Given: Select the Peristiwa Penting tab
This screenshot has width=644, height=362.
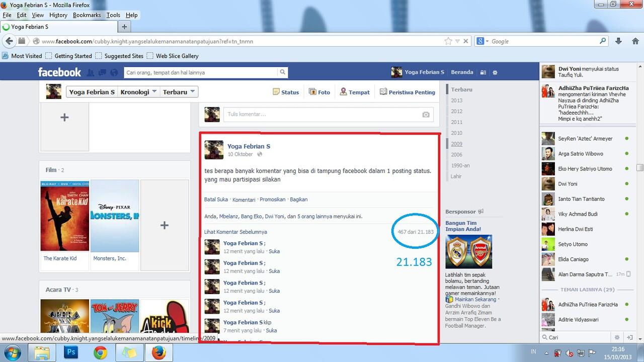Looking at the screenshot, I should pyautogui.click(x=408, y=92).
